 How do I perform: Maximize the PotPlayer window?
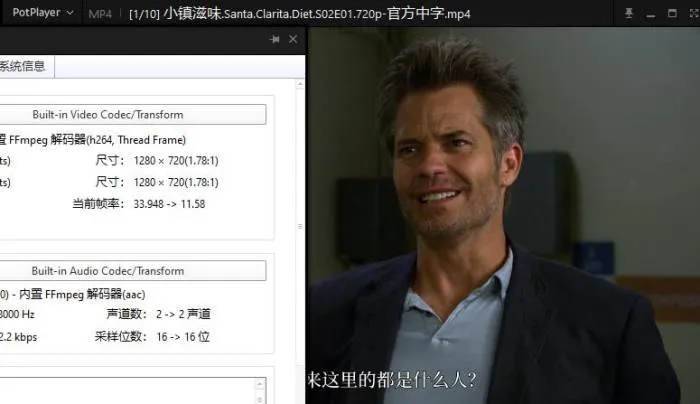tap(672, 13)
